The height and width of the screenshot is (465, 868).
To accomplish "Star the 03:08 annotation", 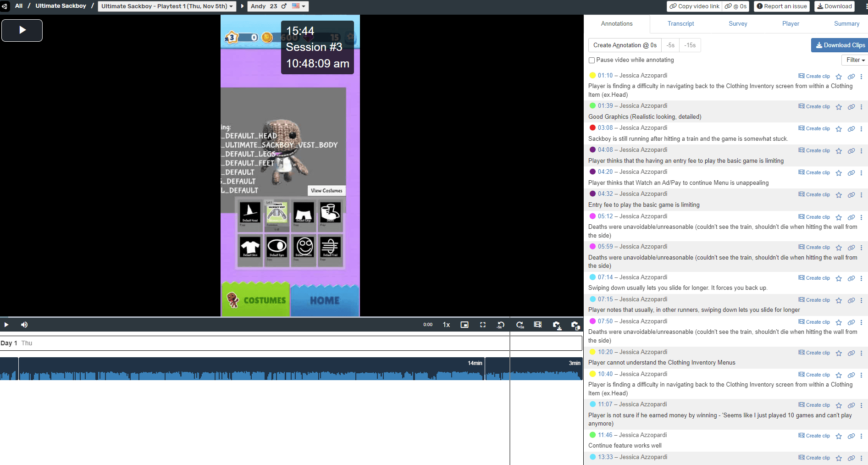I will [x=839, y=129].
